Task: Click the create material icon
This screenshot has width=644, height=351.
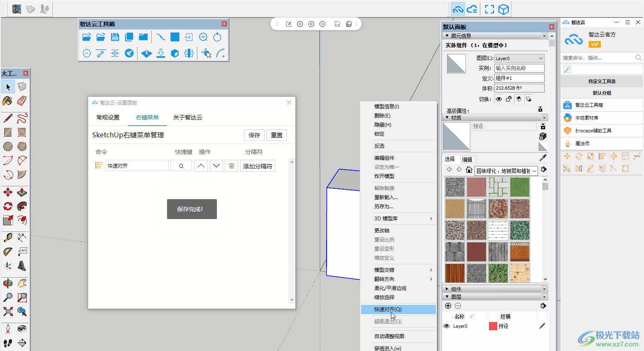Action: point(543,136)
